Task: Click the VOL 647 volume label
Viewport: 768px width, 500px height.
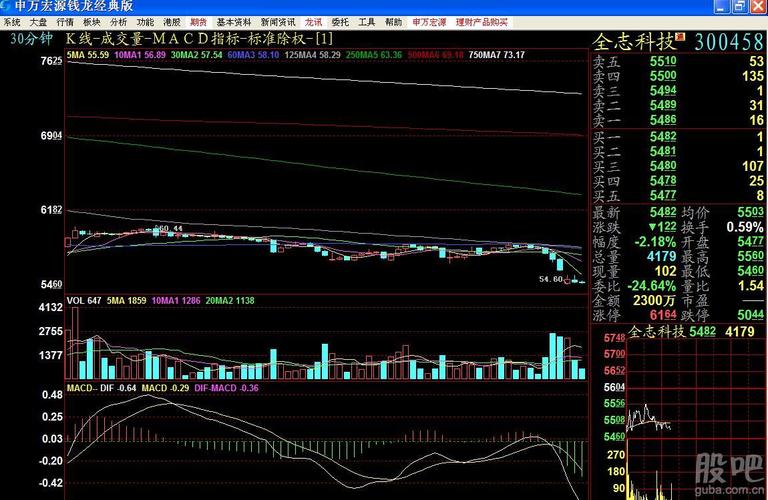Action: point(84,301)
